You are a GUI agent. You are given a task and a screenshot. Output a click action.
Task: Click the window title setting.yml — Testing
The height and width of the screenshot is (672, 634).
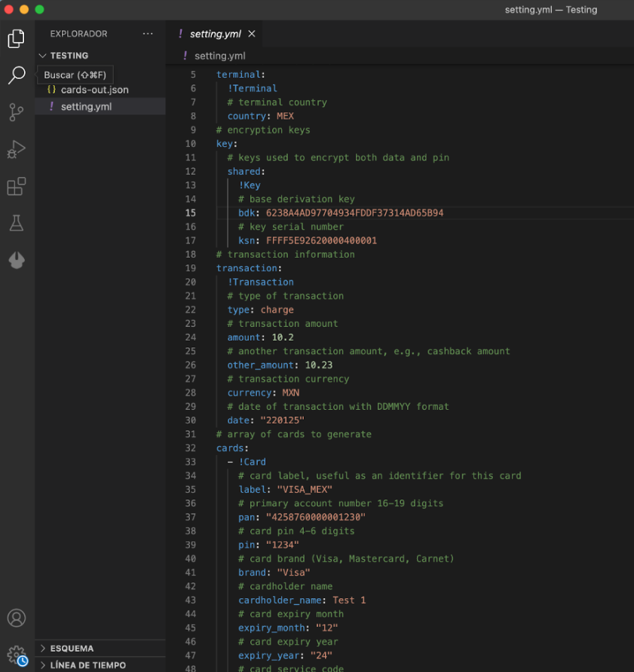tap(551, 10)
